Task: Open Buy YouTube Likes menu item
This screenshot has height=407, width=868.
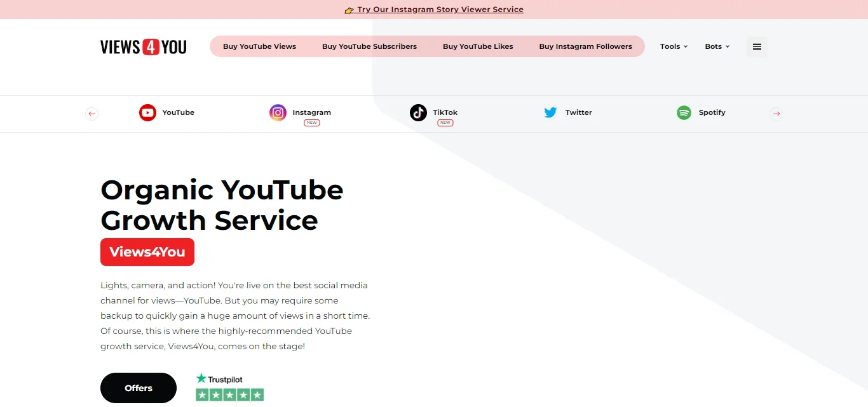Action: pos(478,46)
